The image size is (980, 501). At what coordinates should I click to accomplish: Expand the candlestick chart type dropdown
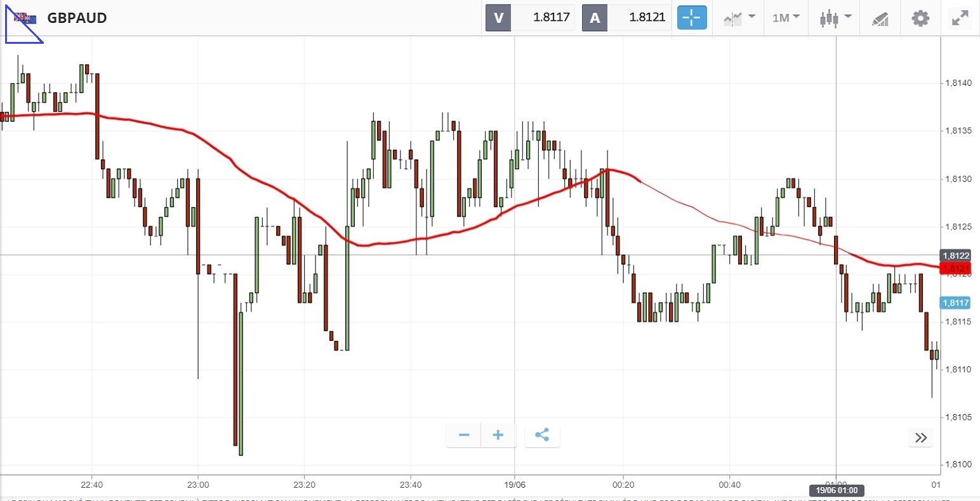[833, 18]
